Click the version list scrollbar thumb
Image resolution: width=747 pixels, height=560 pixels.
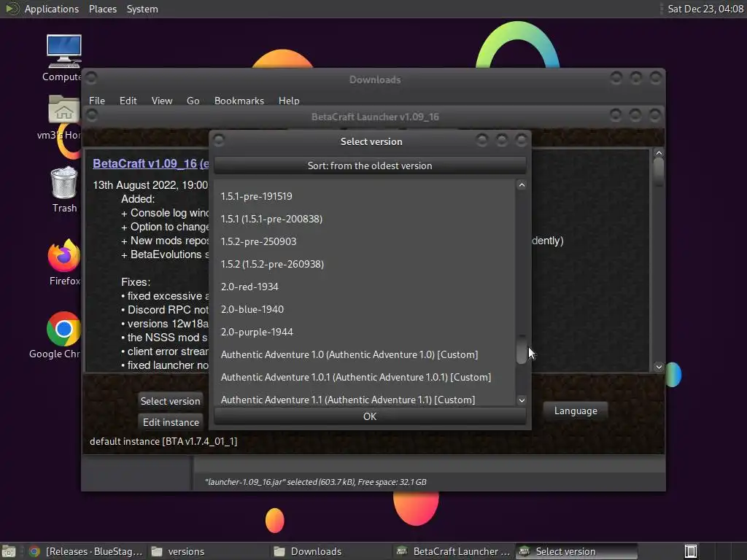(522, 349)
